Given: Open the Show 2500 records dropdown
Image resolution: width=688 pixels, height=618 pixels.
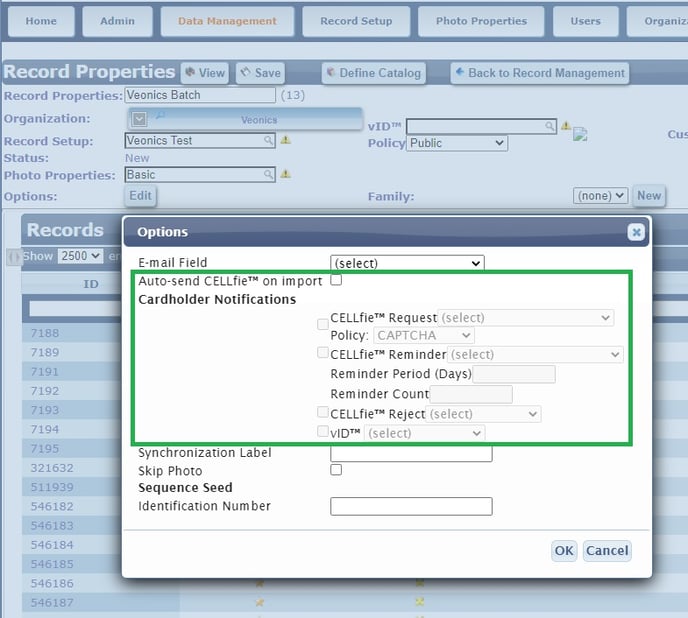Looking at the screenshot, I should tap(80, 256).
